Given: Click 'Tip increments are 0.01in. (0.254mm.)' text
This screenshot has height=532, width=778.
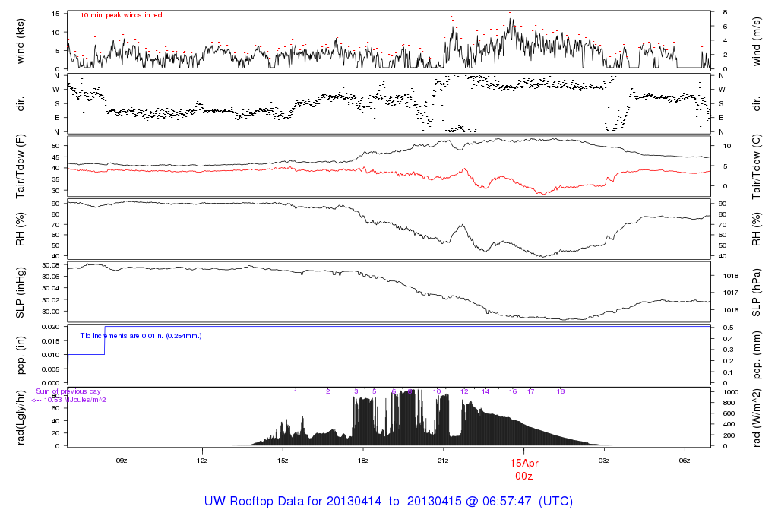Looking at the screenshot, I should tap(141, 336).
